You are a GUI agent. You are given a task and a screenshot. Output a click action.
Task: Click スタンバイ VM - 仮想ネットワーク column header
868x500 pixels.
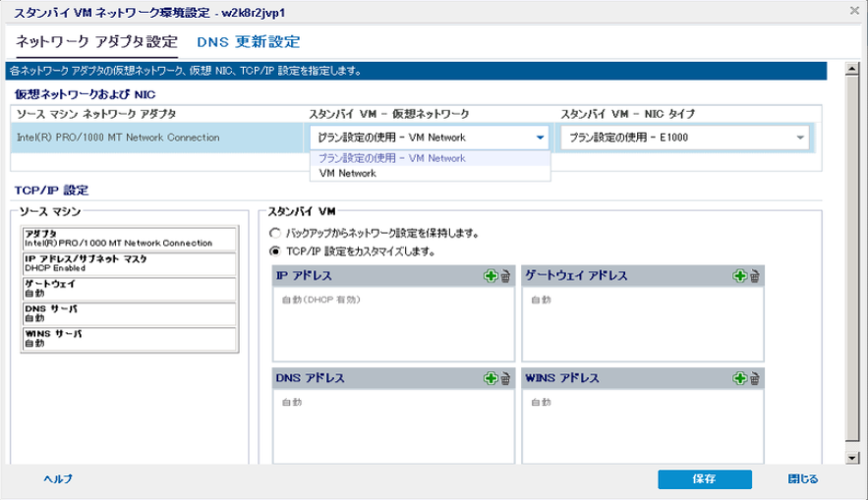click(x=388, y=114)
